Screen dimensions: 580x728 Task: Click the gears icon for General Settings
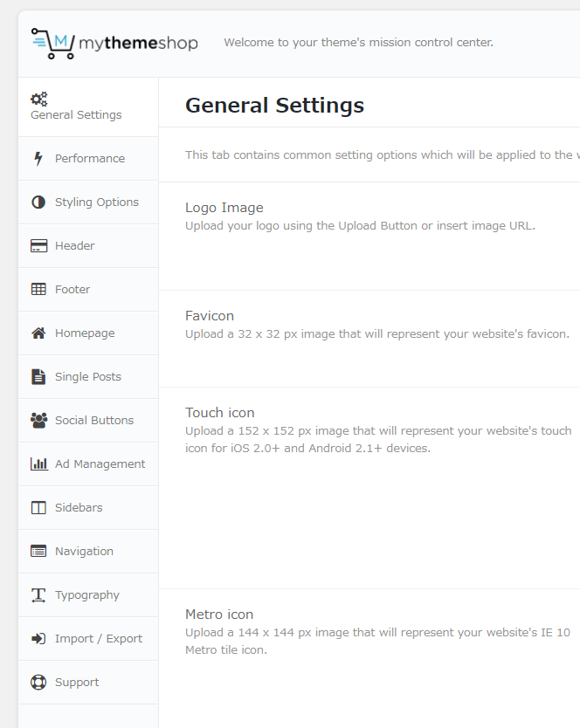coord(39,100)
